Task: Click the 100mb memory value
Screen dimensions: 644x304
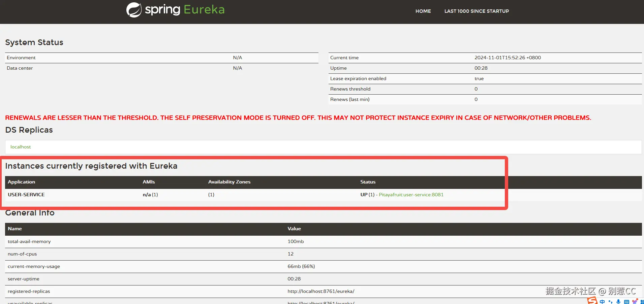Action: [296, 241]
